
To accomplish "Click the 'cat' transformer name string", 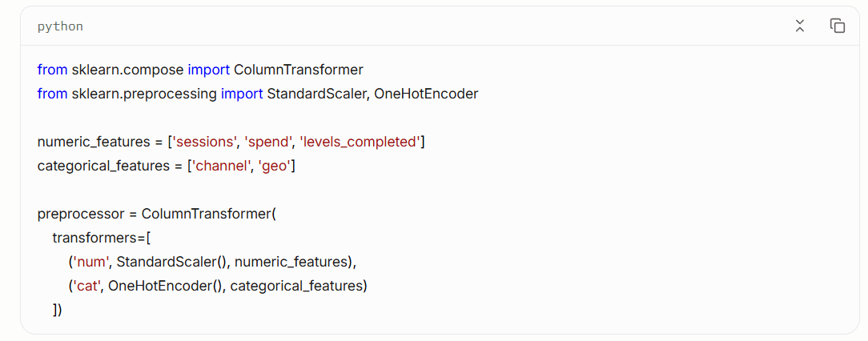I will tap(86, 286).
